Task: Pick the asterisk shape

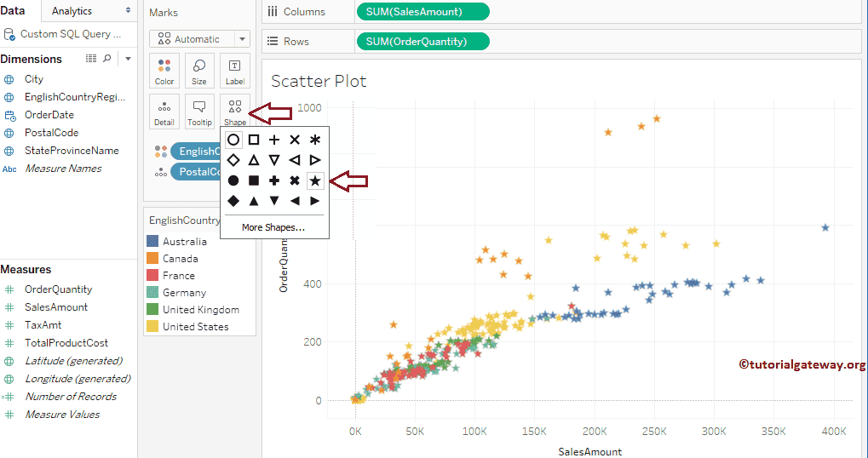Action: point(315,140)
